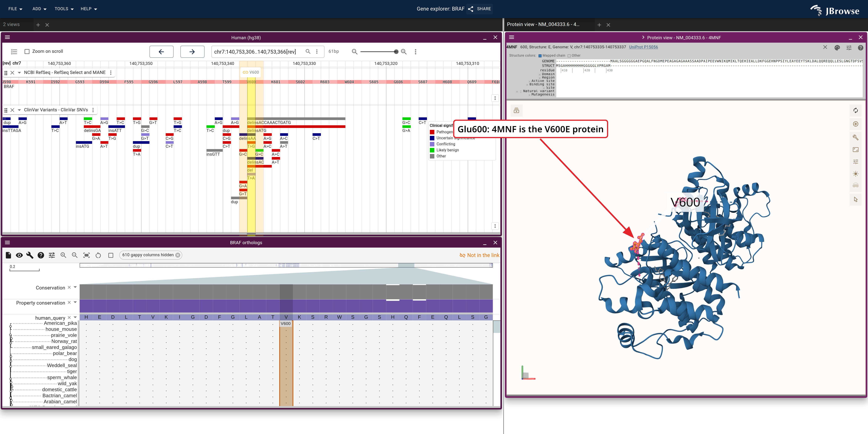Fit BRAF orthologs alignment to view
Viewport: 868px width, 434px height.
(x=86, y=255)
